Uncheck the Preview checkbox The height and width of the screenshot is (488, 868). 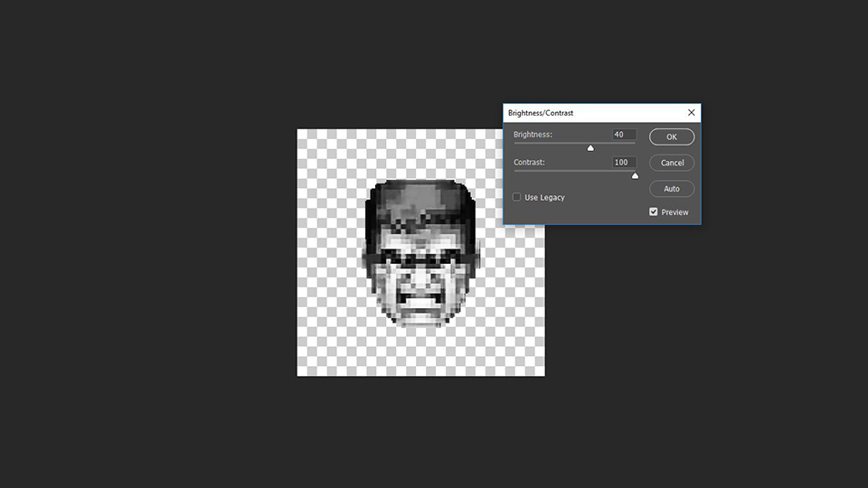(653, 211)
